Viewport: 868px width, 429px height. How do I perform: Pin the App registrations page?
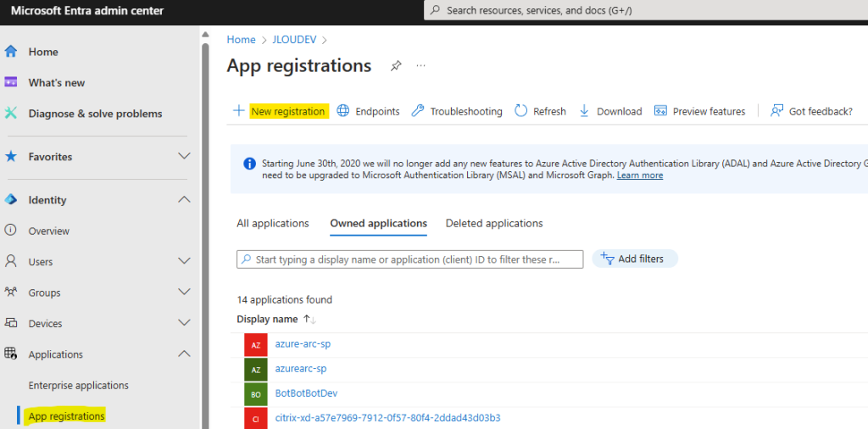tap(395, 66)
